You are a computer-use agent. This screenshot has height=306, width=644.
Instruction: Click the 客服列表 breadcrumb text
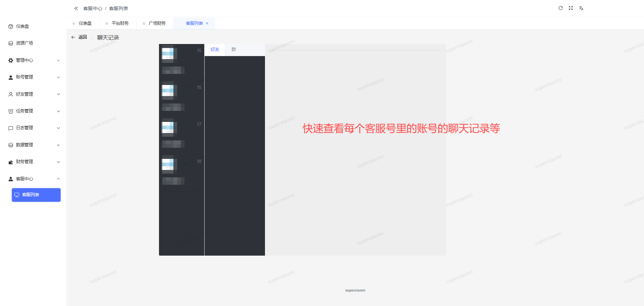pos(119,8)
